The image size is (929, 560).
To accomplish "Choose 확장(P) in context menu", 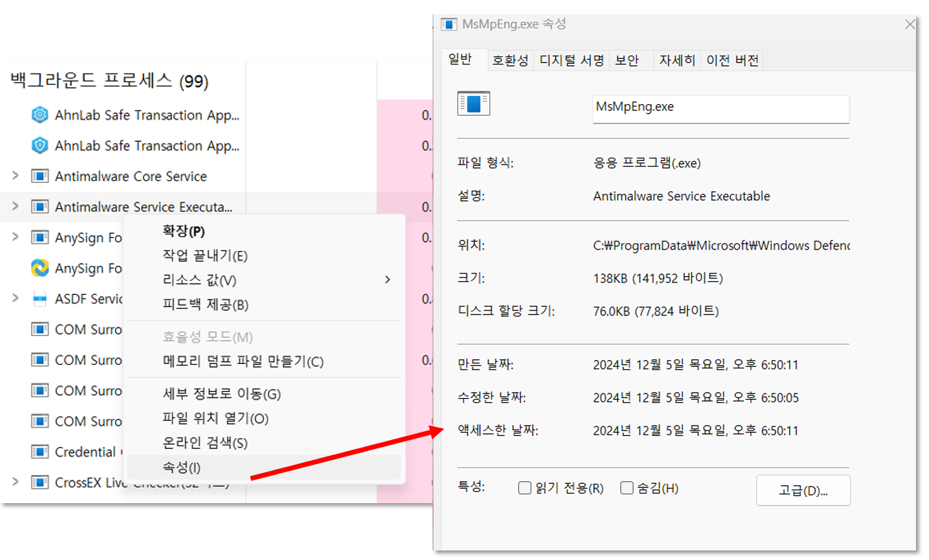I will [x=264, y=231].
